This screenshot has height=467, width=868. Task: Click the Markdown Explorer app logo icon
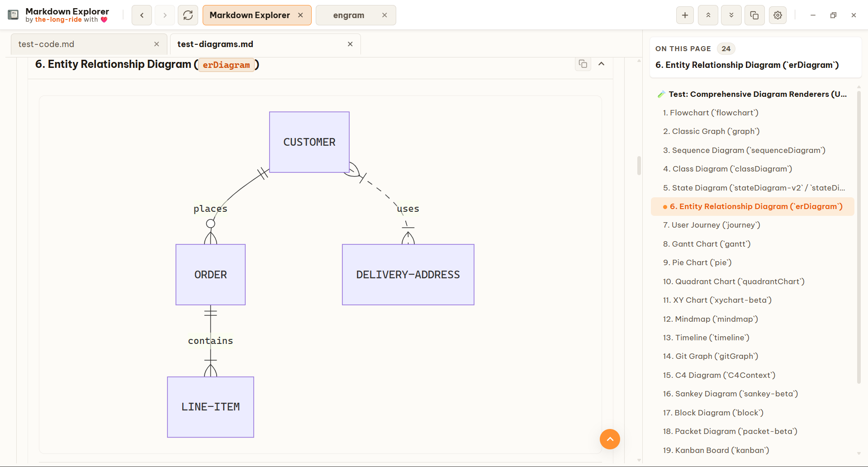(13, 15)
